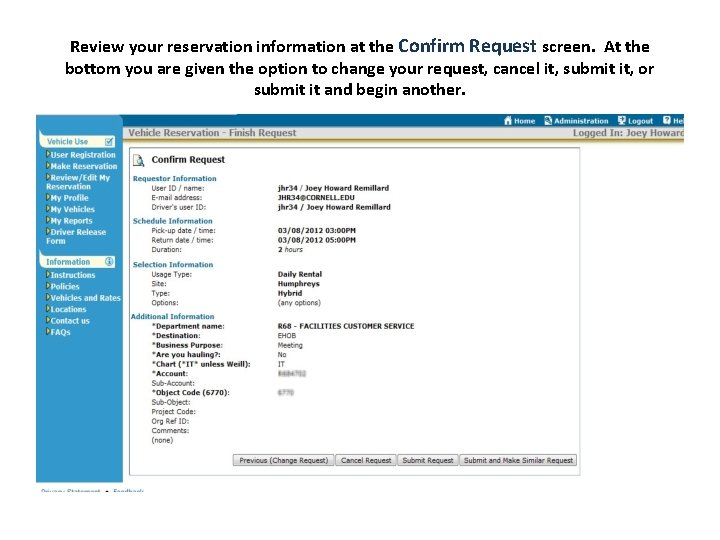
Task: Open Driver Release Form sidebar link
Action: tap(76, 236)
